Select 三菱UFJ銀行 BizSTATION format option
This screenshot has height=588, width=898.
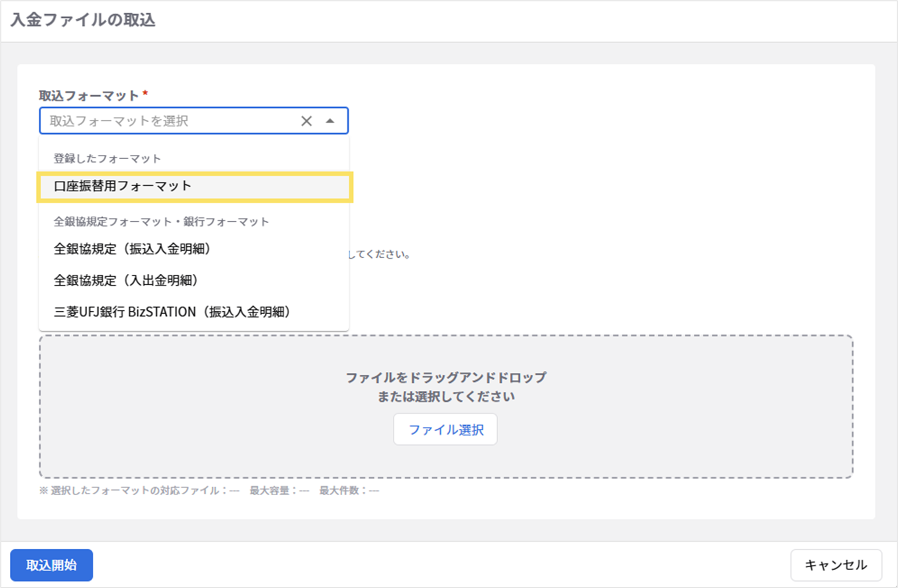pyautogui.click(x=172, y=312)
